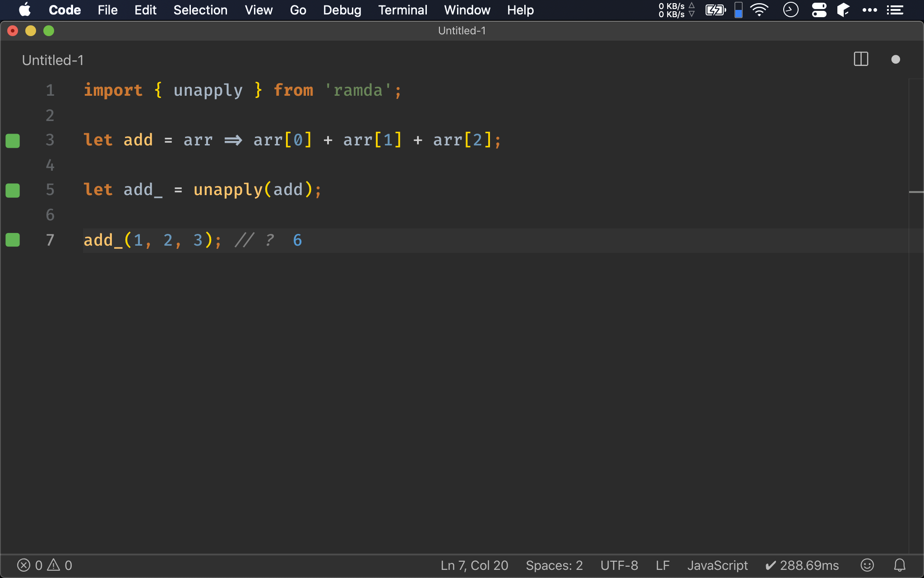Open notifications bell in status bar
Viewport: 924px width, 578px height.
900,565
